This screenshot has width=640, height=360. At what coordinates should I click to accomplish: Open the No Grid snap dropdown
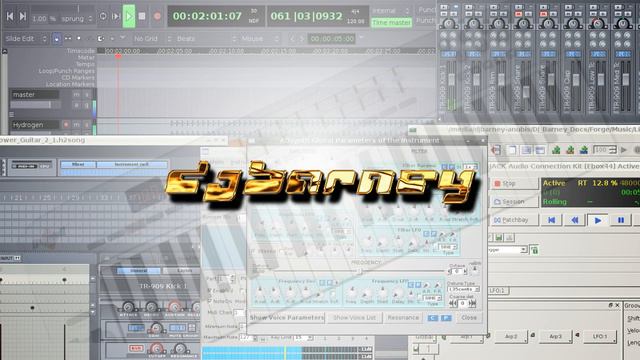(152, 39)
